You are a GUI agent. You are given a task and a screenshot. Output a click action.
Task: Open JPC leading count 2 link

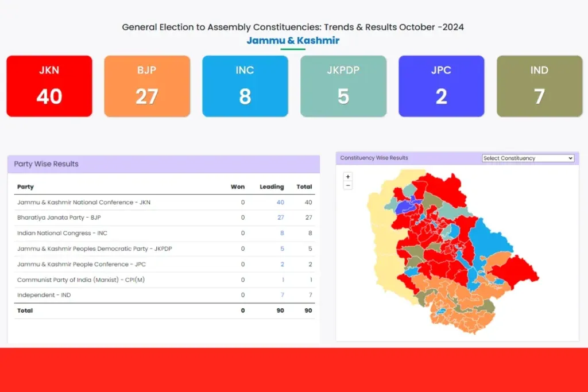282,264
